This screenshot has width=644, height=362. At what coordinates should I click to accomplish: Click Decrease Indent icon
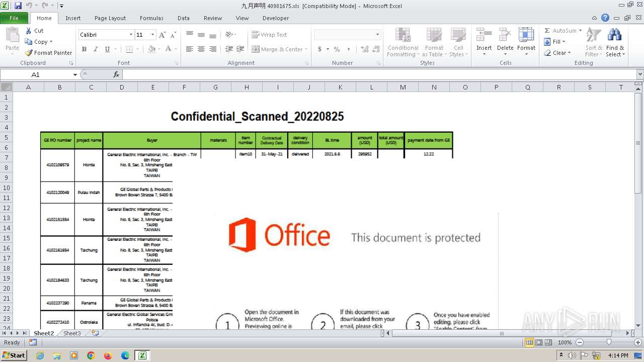click(229, 49)
